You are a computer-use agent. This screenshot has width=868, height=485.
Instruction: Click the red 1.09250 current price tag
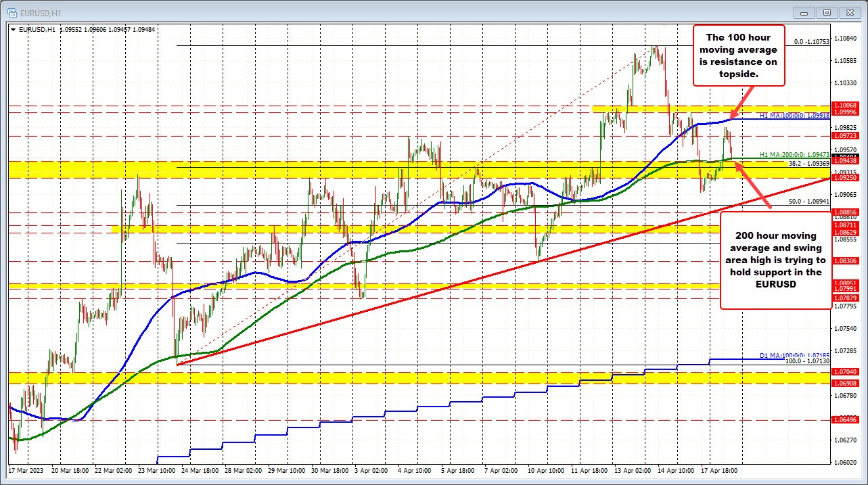846,178
